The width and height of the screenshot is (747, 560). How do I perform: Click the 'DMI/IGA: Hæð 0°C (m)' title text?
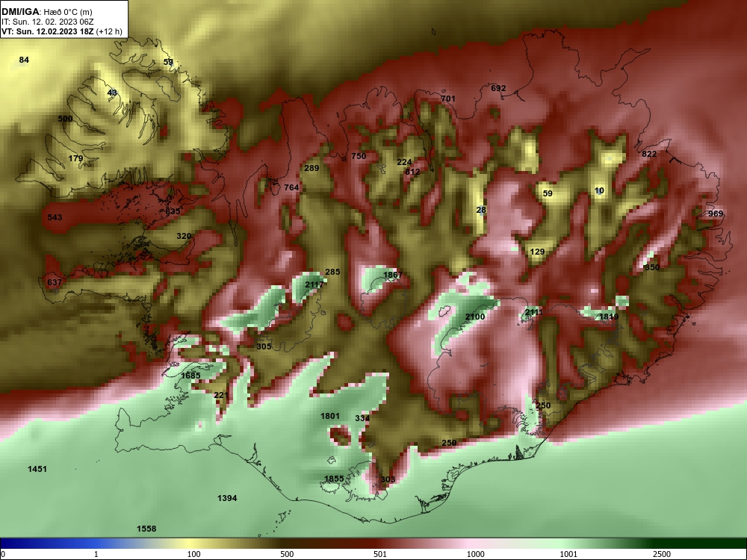point(46,12)
